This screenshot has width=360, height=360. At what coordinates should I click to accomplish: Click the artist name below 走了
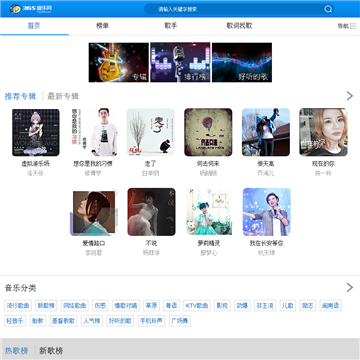pos(151,173)
